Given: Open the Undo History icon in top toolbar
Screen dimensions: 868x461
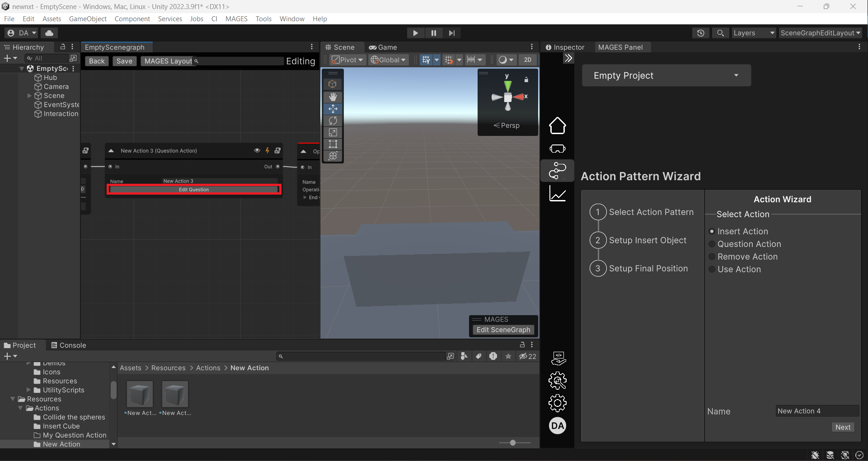Looking at the screenshot, I should pyautogui.click(x=700, y=33).
